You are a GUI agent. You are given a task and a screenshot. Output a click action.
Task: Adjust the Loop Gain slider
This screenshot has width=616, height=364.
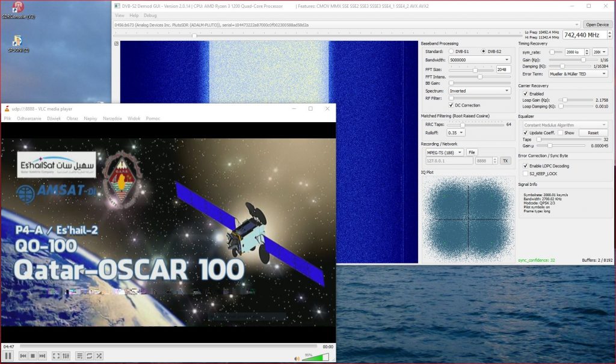coord(564,100)
